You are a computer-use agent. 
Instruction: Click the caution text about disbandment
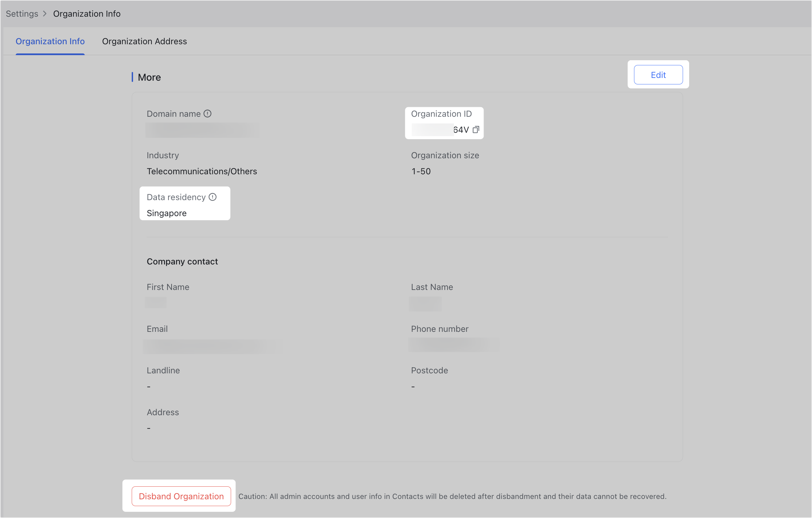pyautogui.click(x=453, y=496)
